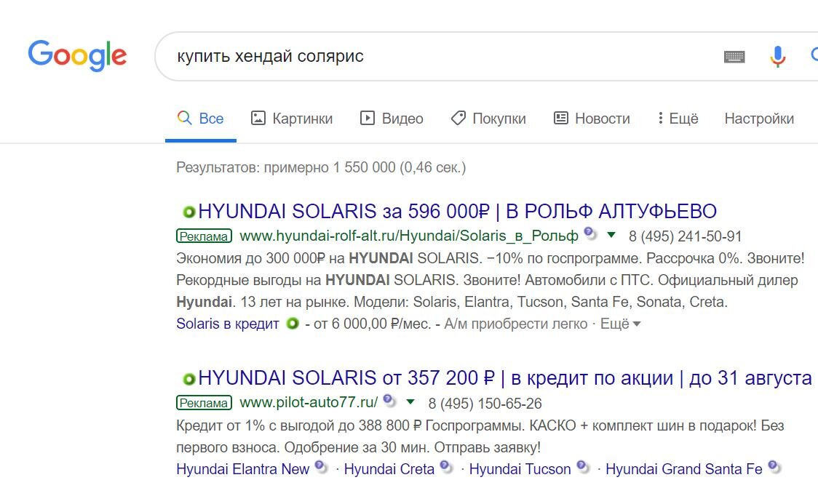This screenshot has width=818, height=504.
Task: Expand Ещё sitelinks dropdown in first ad
Action: pyautogui.click(x=620, y=324)
